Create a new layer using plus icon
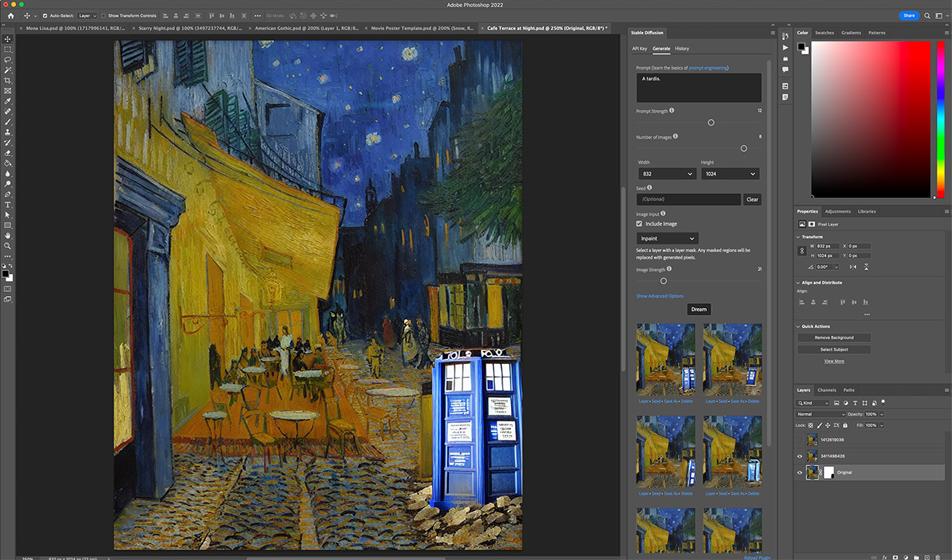 928,557
